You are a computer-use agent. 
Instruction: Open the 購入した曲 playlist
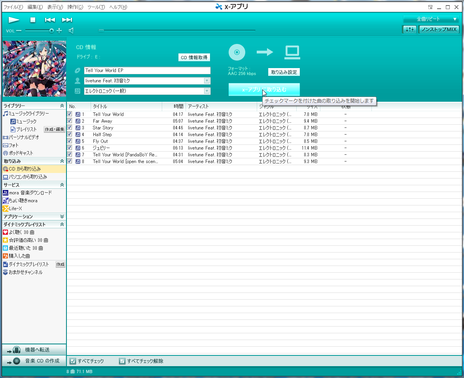pyautogui.click(x=17, y=256)
